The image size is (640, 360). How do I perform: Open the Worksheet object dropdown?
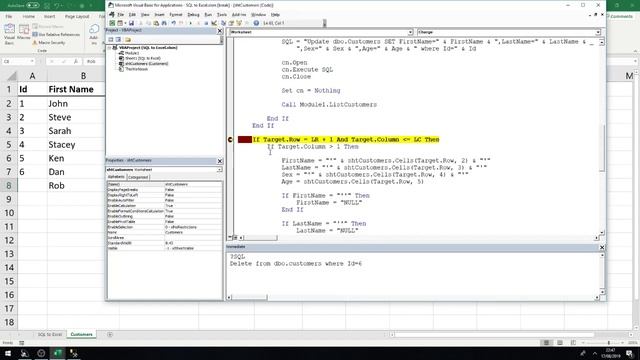click(x=410, y=32)
